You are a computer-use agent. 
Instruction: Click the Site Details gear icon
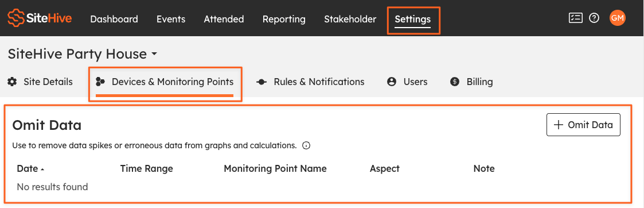12,82
